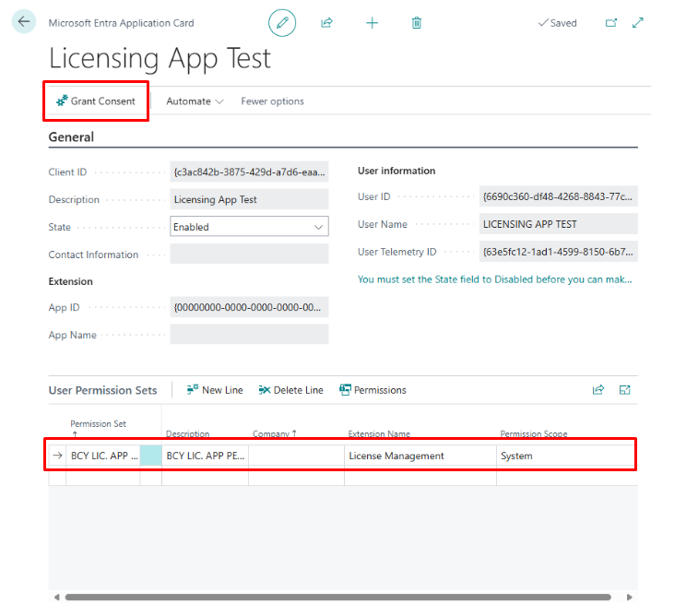The height and width of the screenshot is (616, 698).
Task: Click the Grant Consent button
Action: tap(96, 101)
